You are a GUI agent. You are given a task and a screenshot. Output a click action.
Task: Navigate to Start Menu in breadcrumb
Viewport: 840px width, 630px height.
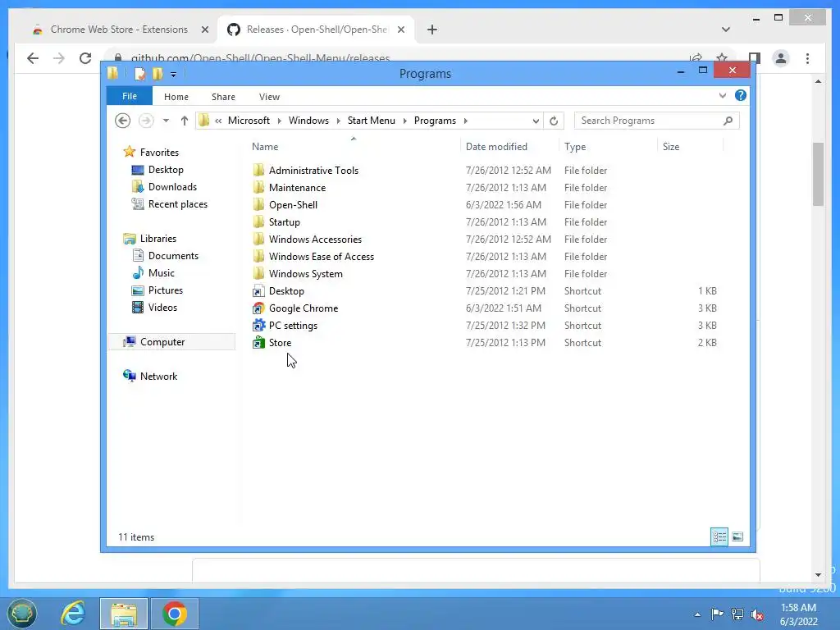[x=372, y=121]
